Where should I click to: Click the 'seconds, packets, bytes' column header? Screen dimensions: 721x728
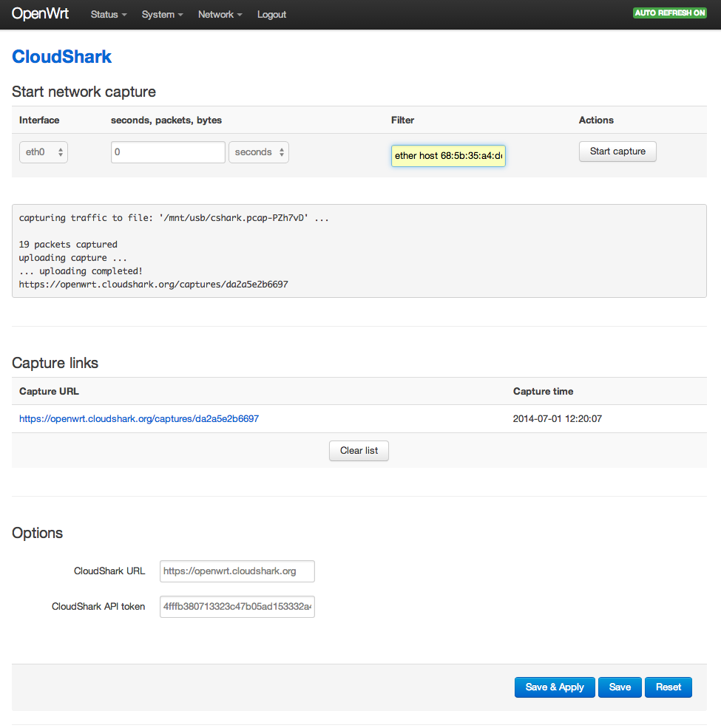click(x=166, y=120)
